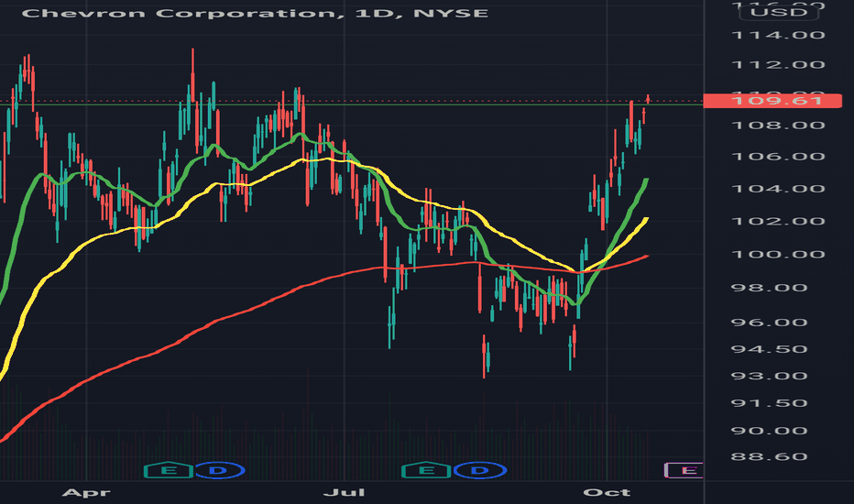Click the July dividend D marker

click(x=480, y=470)
